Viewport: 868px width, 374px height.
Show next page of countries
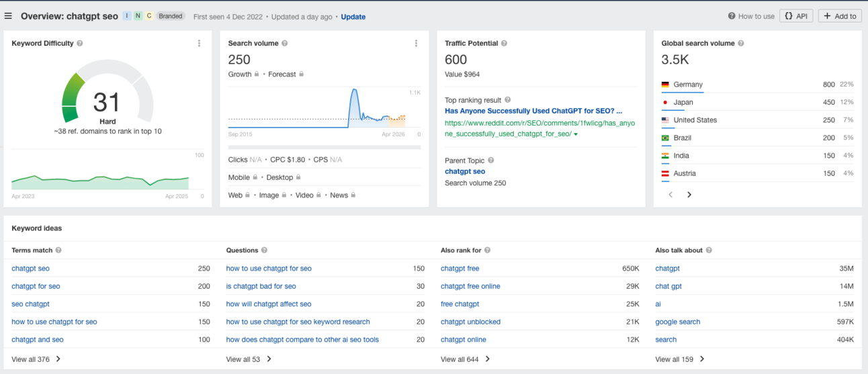pyautogui.click(x=689, y=195)
